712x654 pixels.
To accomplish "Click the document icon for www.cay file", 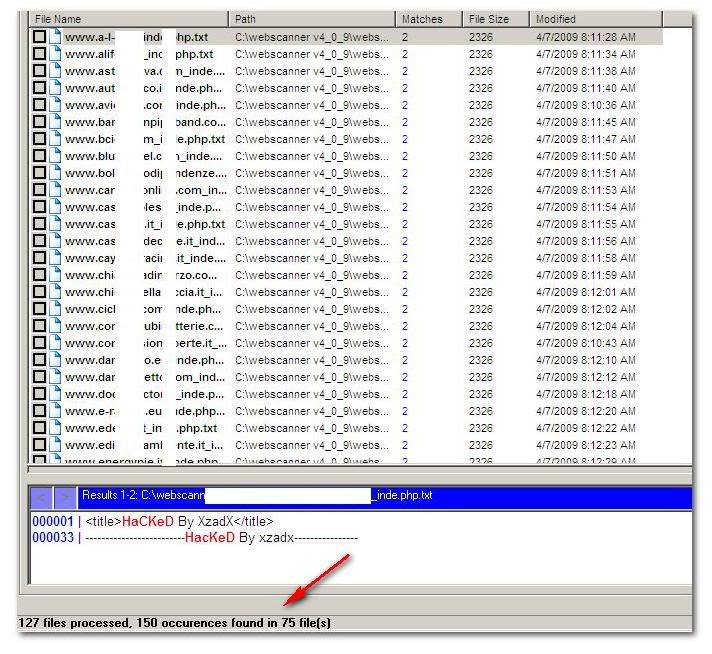I will pos(57,258).
